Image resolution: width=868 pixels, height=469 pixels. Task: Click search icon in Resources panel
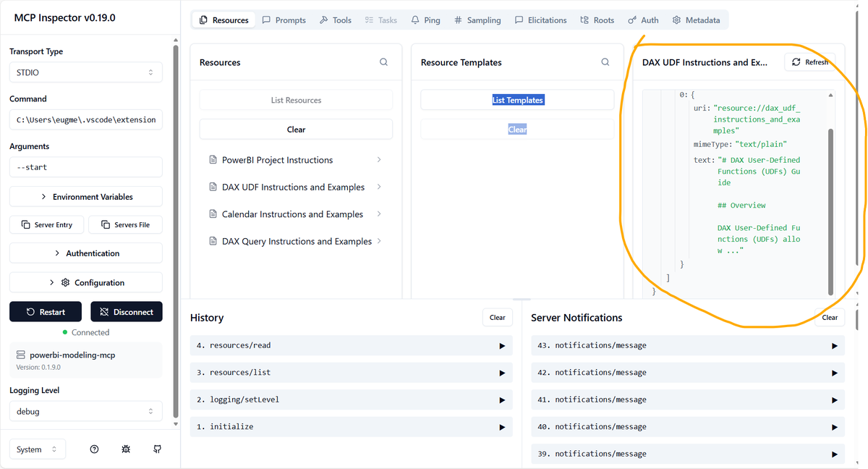click(x=383, y=62)
